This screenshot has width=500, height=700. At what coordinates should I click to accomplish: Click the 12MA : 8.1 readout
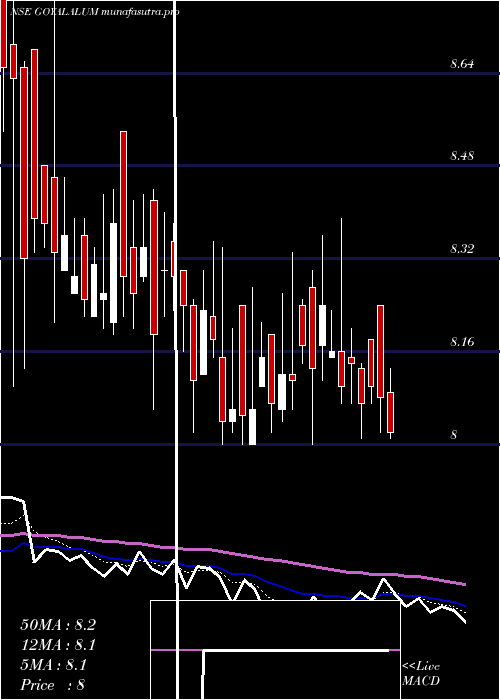[58, 645]
